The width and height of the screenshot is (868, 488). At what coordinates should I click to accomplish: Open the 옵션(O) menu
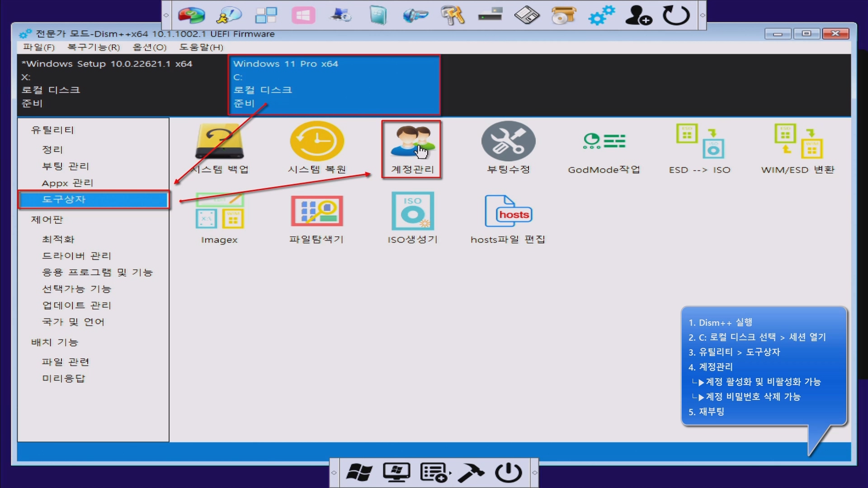[x=150, y=47]
